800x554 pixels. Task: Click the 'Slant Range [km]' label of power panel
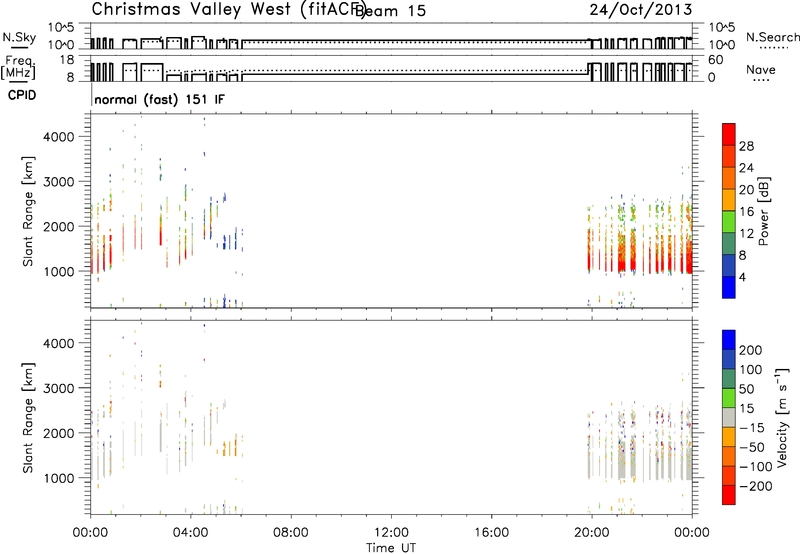click(28, 211)
